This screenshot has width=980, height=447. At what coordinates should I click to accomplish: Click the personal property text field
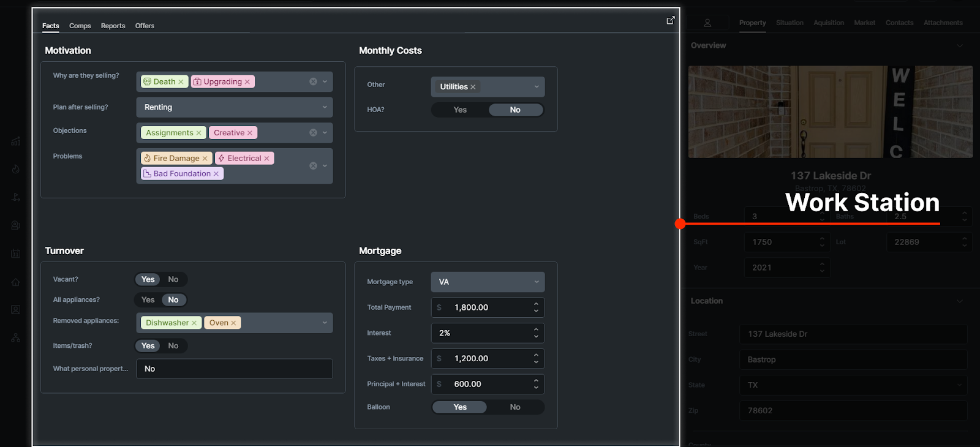click(234, 369)
